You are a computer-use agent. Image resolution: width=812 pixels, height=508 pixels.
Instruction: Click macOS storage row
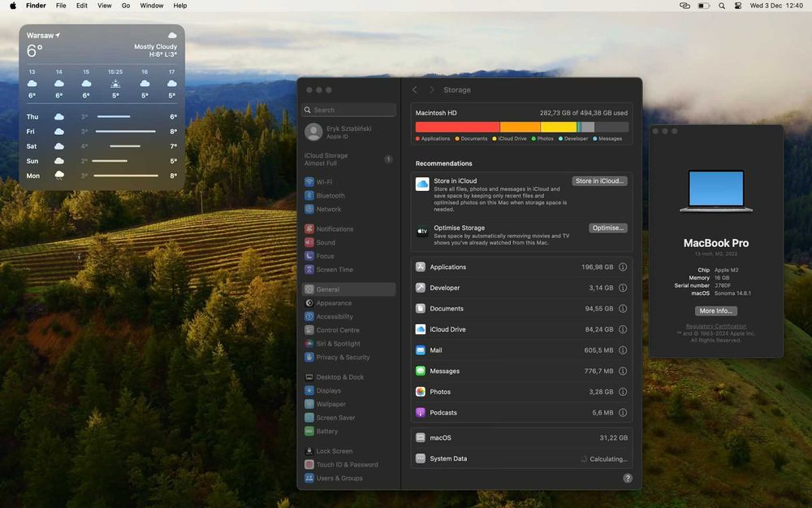point(521,437)
